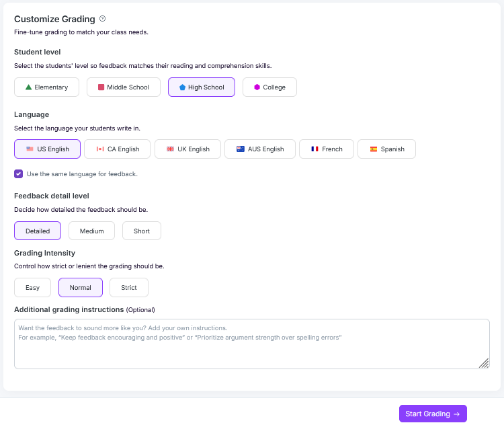
Task: Select UK English language option
Action: (188, 149)
